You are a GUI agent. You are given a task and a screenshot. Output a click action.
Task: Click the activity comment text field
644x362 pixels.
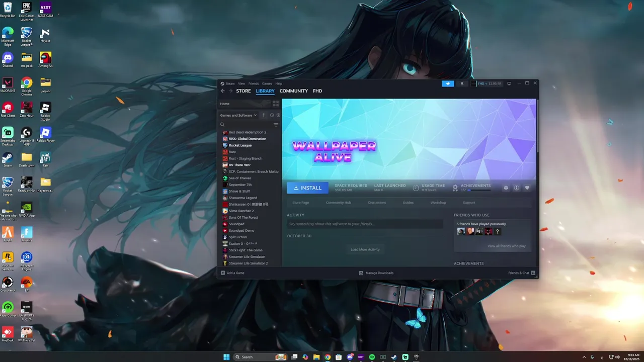365,224
